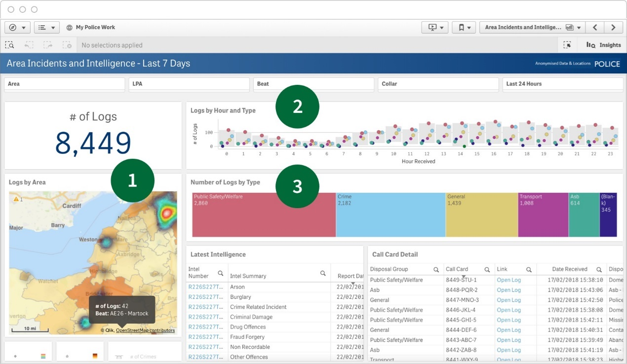Click the smart search selections icon
627x364 pixels.
10,45
